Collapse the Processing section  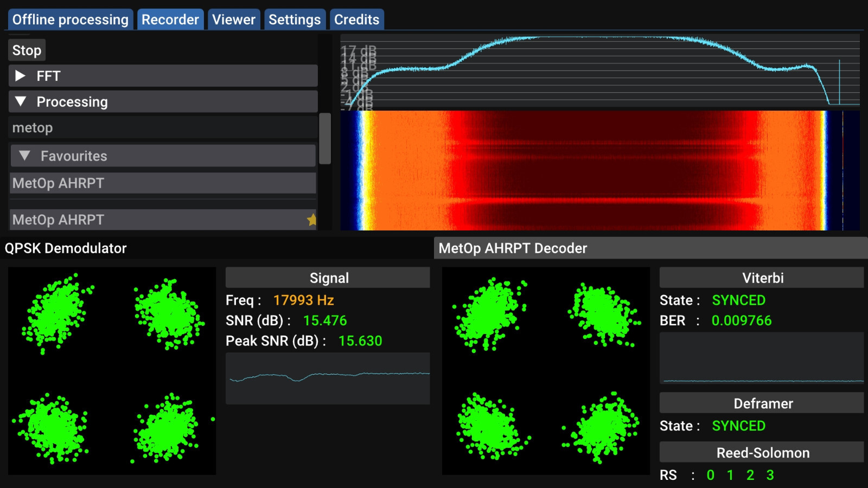pyautogui.click(x=163, y=101)
